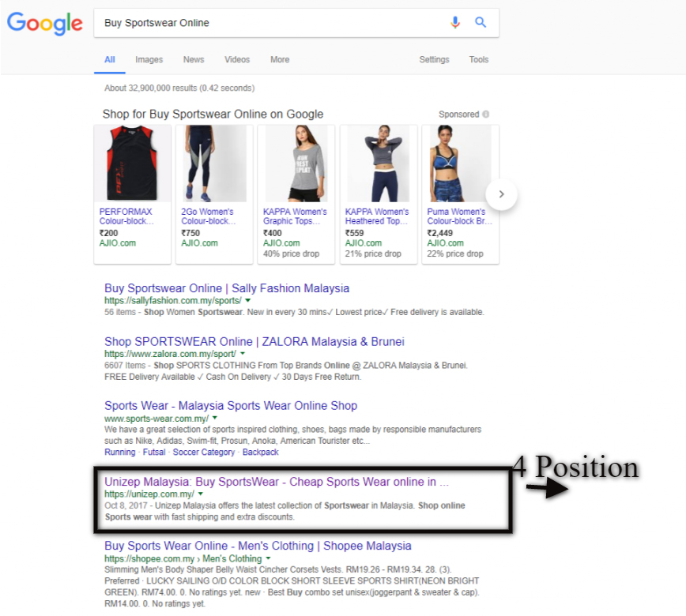
Task: Open PERFORMAX black and red tank thumbnail
Action: point(132,163)
